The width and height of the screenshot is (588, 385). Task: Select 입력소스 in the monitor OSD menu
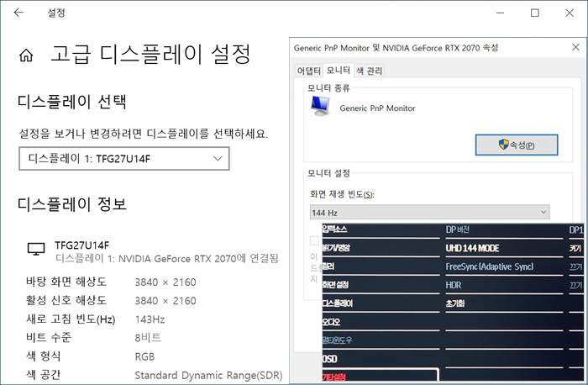pos(334,229)
